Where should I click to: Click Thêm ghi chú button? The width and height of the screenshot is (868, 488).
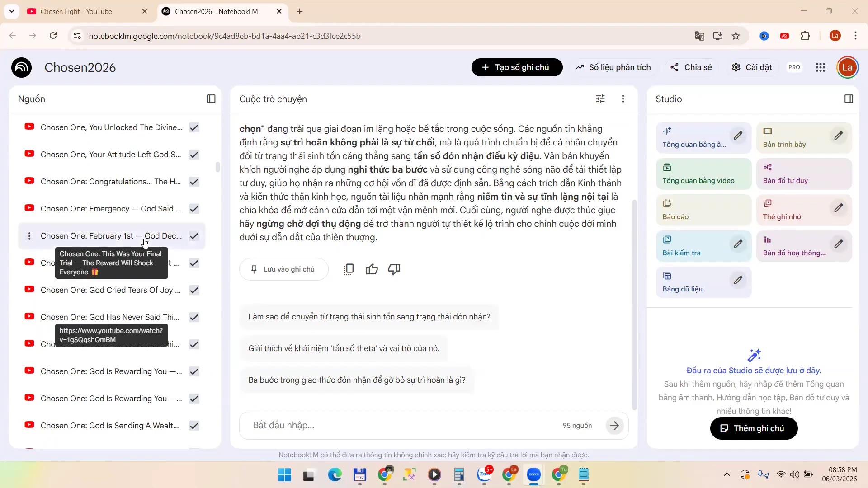click(x=754, y=428)
